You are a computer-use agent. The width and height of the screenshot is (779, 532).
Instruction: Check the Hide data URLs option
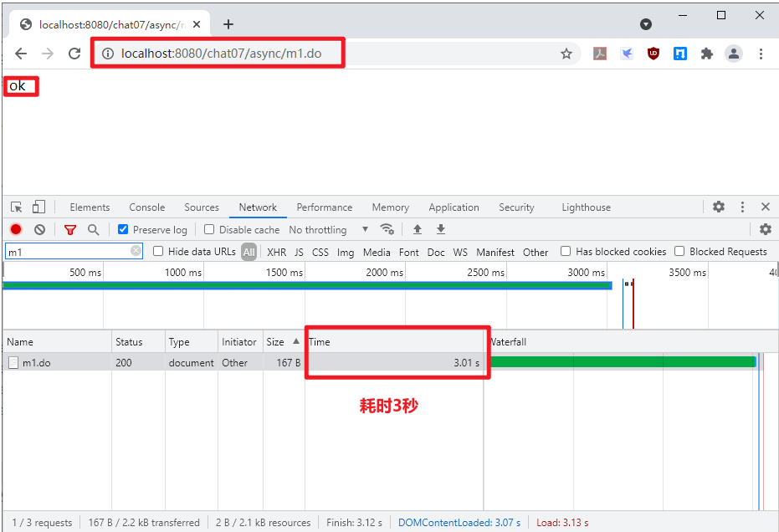pos(158,251)
